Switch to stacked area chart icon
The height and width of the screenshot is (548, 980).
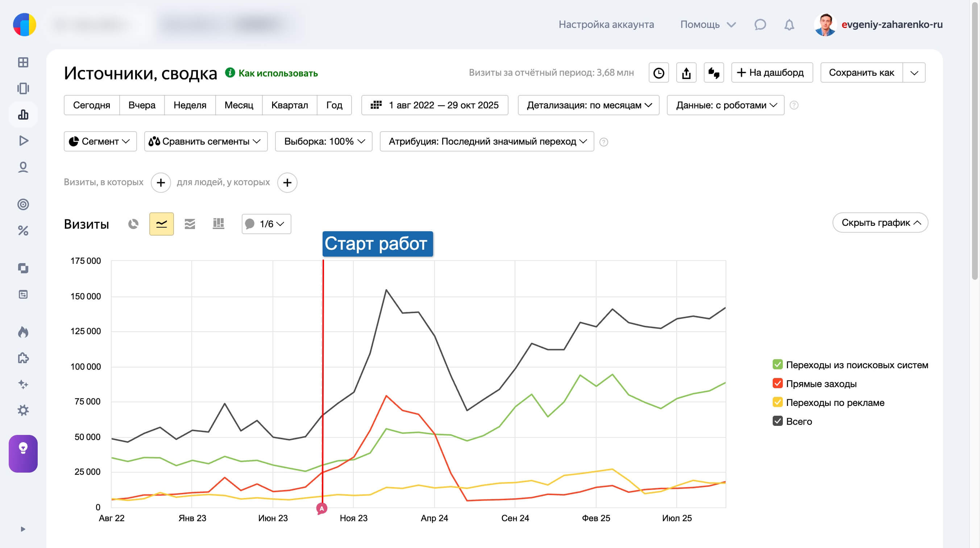[190, 224]
